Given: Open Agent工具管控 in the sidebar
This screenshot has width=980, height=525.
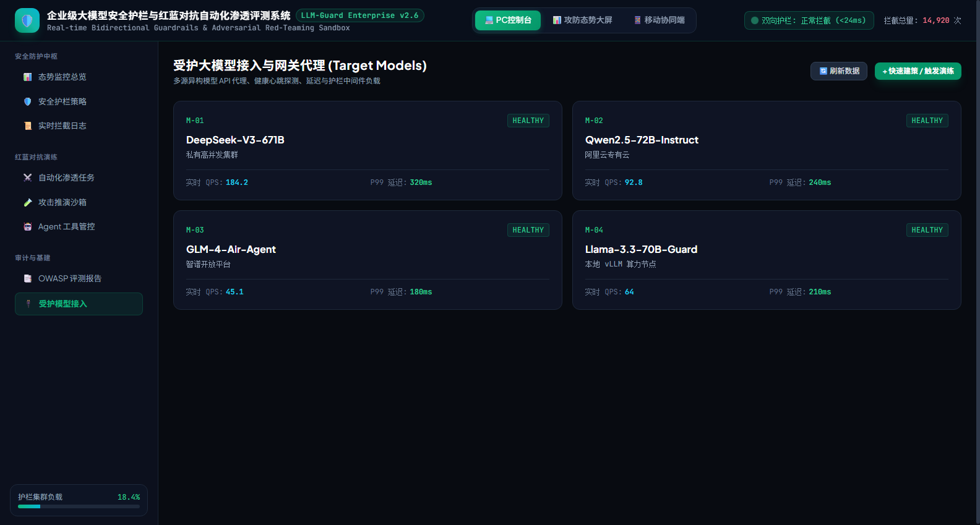Looking at the screenshot, I should pos(79,227).
